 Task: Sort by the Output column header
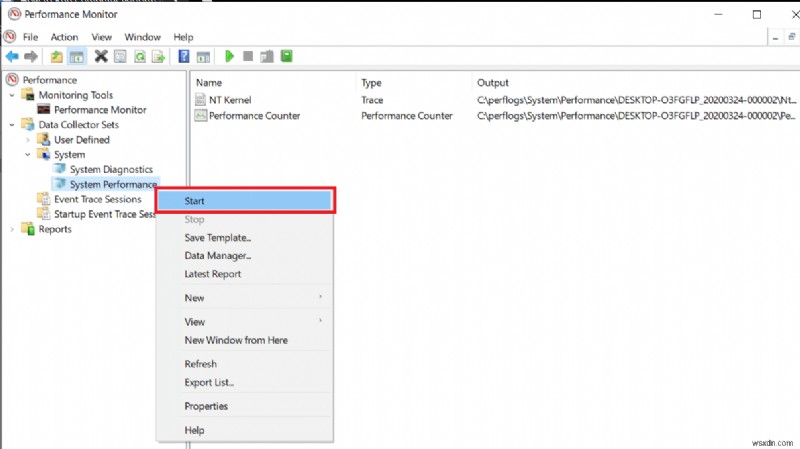(493, 83)
